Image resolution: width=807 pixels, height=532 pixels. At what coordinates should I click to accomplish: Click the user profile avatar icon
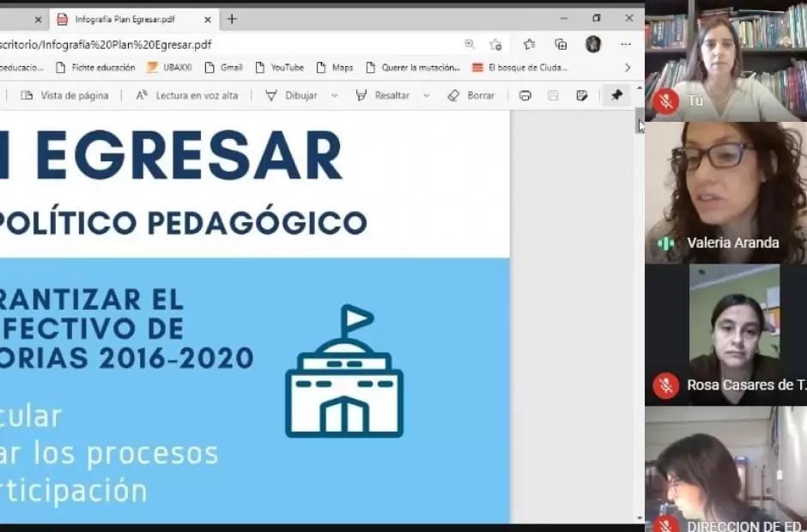[x=592, y=45]
